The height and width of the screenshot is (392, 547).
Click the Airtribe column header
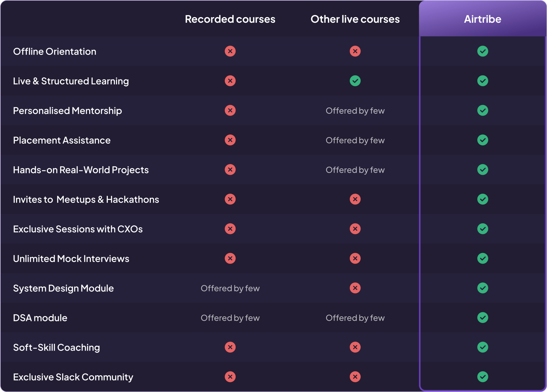pyautogui.click(x=482, y=19)
